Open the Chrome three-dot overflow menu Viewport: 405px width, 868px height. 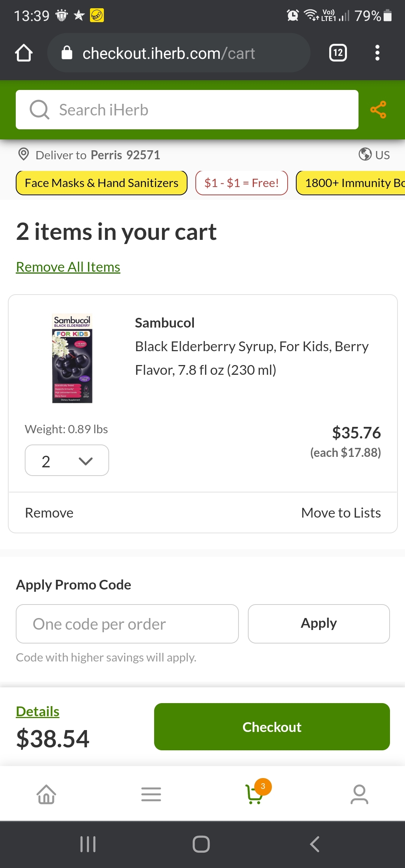tap(377, 53)
